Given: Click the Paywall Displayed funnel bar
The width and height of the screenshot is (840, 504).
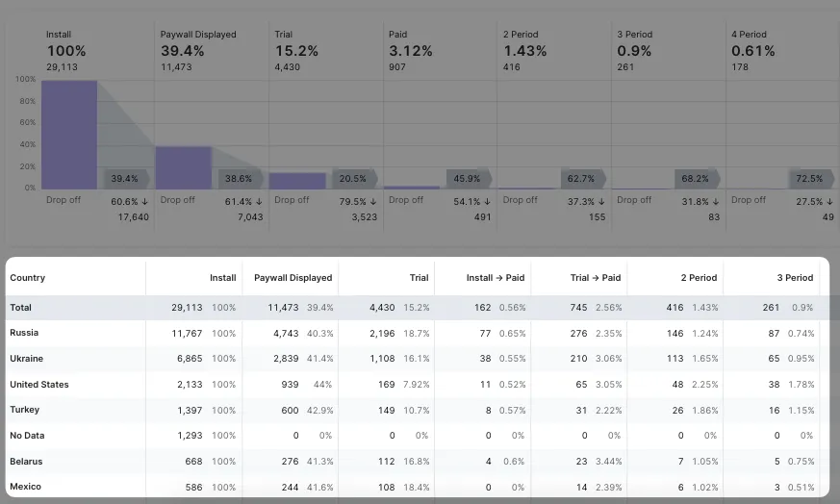Looking at the screenshot, I should click(183, 167).
